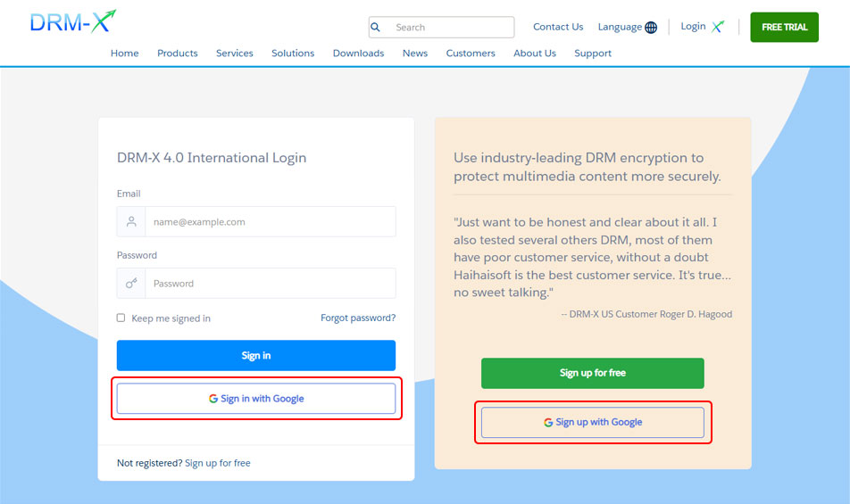Click Sign up for free link below form

218,463
